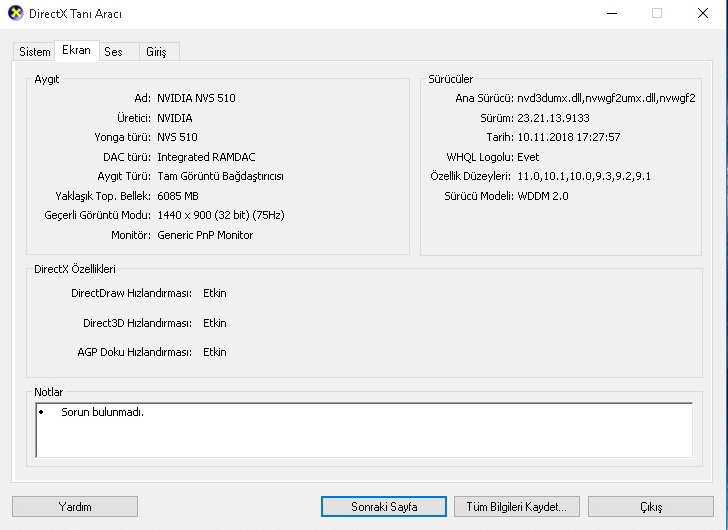Click the Ana Sürücü nvd3dumx.dll value

pos(606,98)
